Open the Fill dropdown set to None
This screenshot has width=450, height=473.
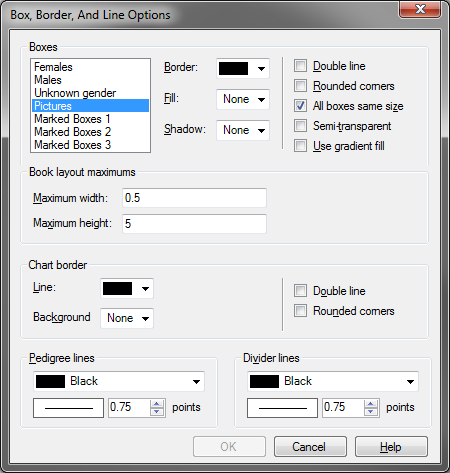(243, 99)
